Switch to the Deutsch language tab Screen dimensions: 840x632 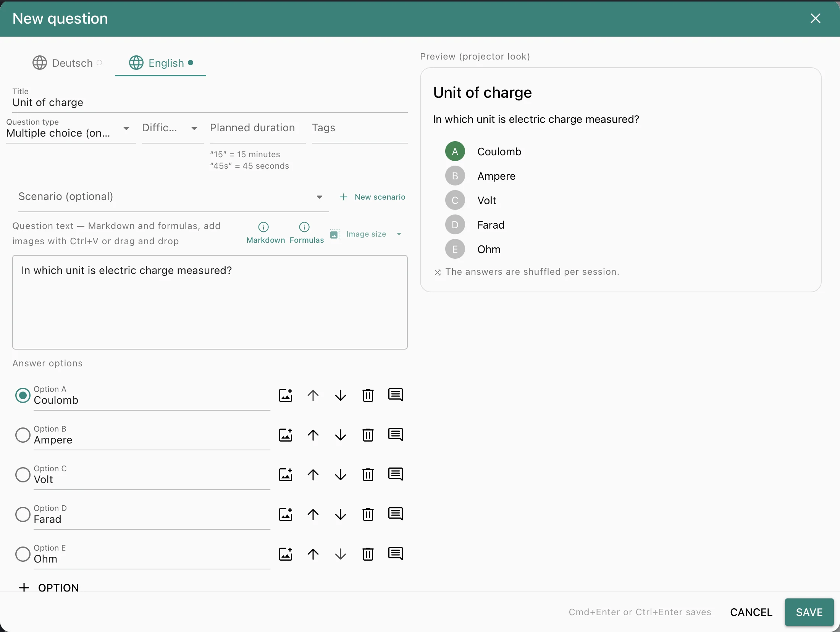coord(68,63)
